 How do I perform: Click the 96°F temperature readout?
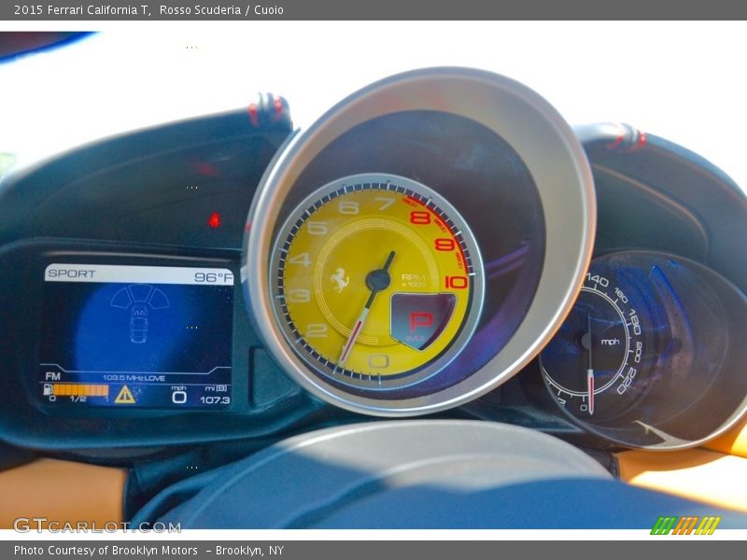[x=211, y=277]
